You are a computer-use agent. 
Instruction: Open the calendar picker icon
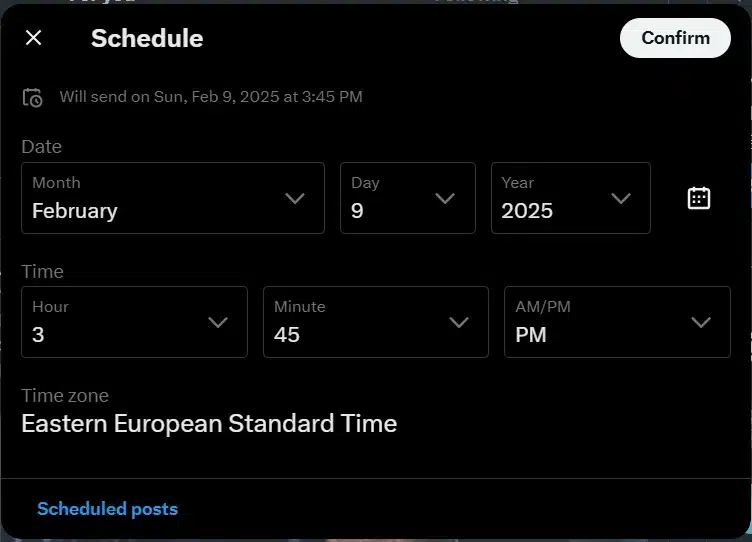[699, 198]
